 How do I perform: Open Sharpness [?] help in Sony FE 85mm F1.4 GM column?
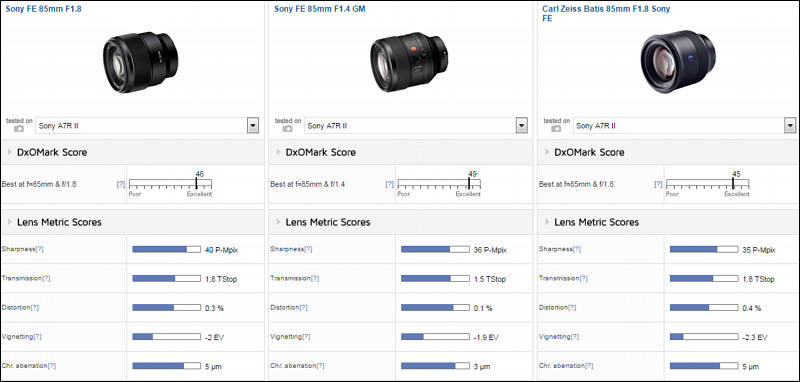308,249
